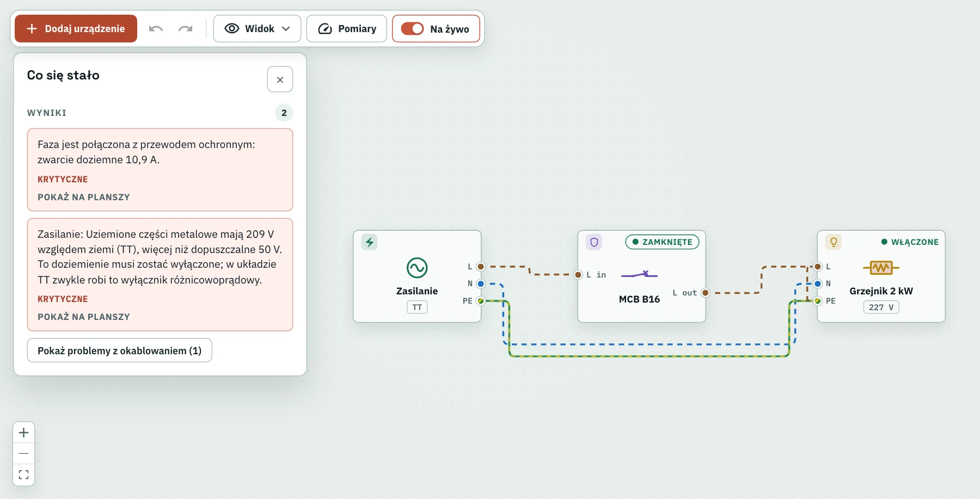The height and width of the screenshot is (499, 980).
Task: Select the N terminal on Grzejnik
Action: click(x=818, y=284)
